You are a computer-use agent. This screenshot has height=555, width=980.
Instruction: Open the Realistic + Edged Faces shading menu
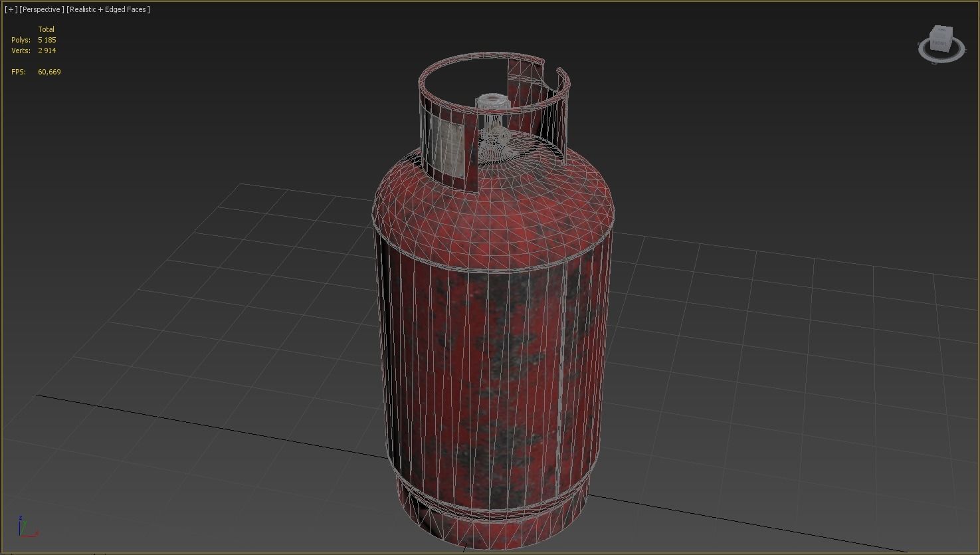coord(108,9)
